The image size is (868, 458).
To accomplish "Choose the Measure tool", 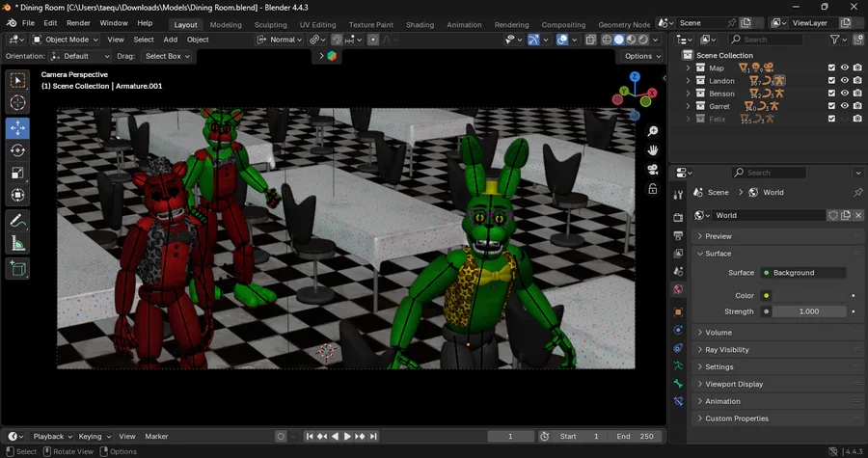I will point(17,244).
